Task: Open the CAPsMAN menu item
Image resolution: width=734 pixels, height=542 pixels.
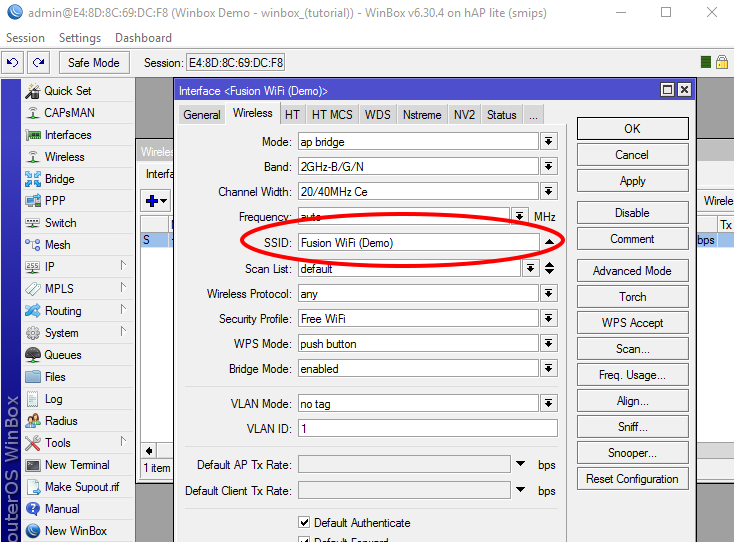Action: (78, 113)
